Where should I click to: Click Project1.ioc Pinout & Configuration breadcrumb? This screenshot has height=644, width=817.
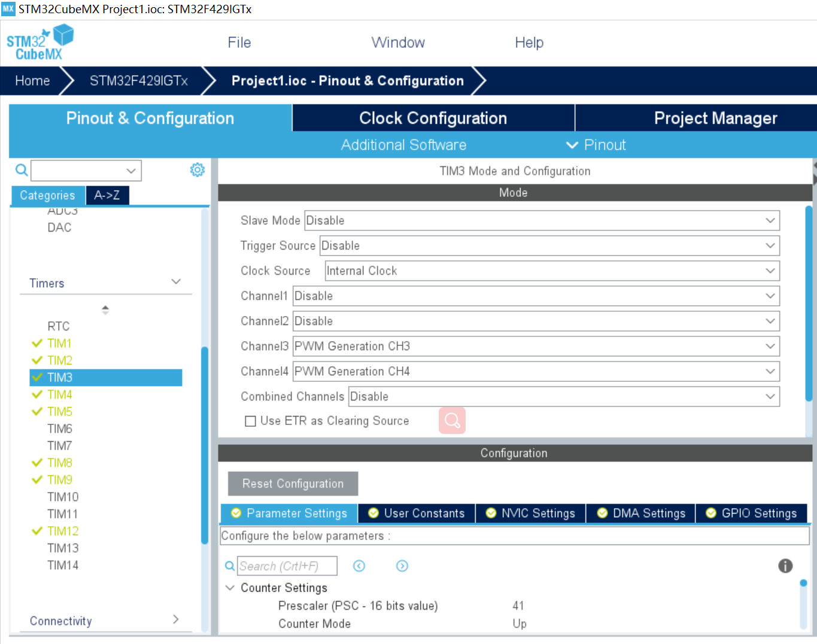[348, 81]
